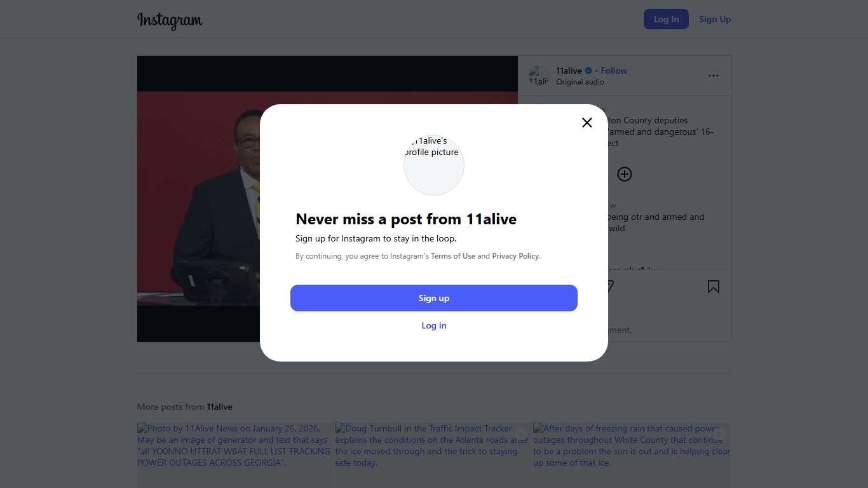Image resolution: width=868 pixels, height=488 pixels.
Task: Click 11alive's small avatar in post header
Action: [538, 76]
